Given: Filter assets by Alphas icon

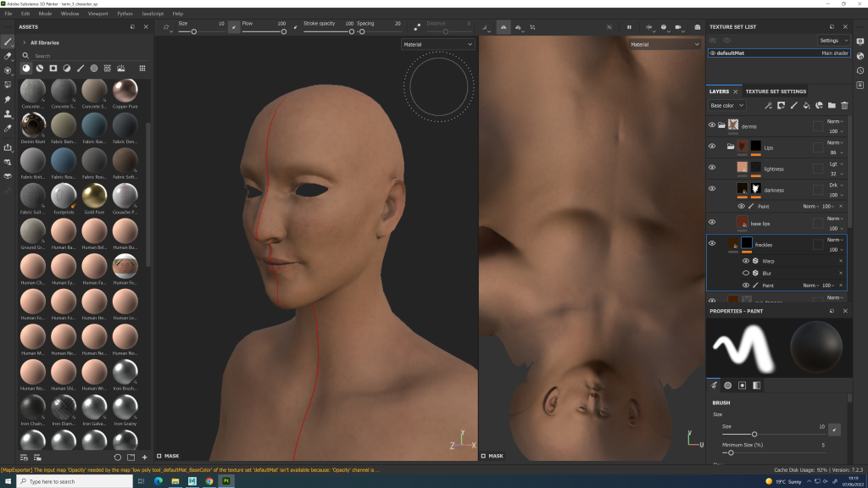Looking at the screenshot, I should [93, 68].
